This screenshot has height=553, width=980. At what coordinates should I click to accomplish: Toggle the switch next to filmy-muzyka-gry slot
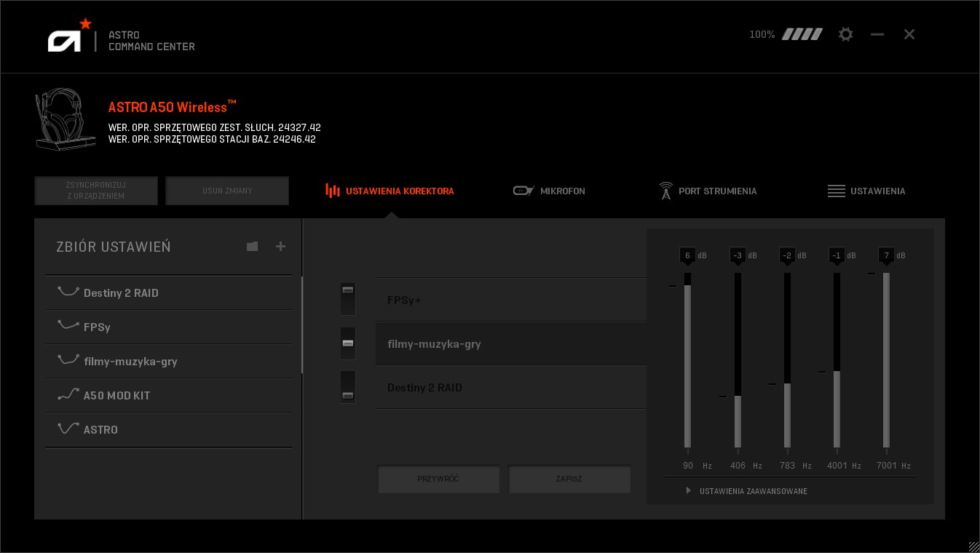[x=348, y=343]
